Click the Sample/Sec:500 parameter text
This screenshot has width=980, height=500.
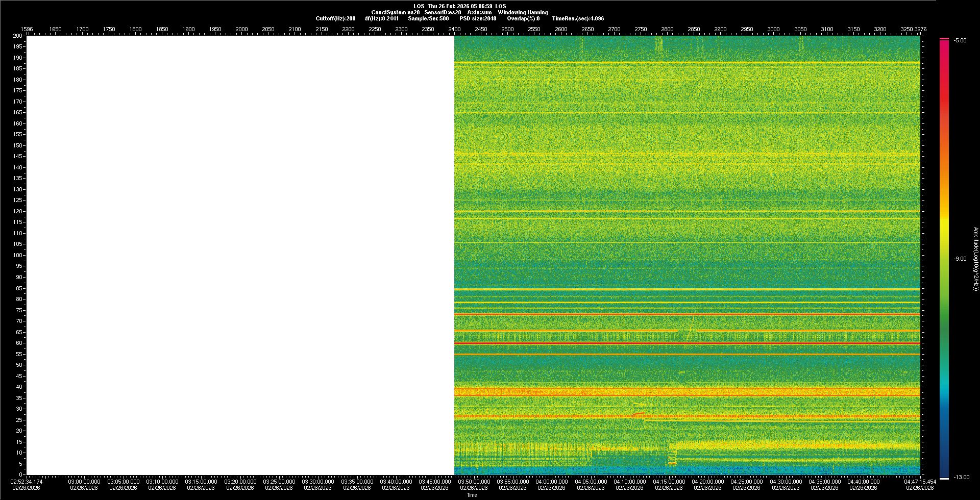(x=428, y=18)
